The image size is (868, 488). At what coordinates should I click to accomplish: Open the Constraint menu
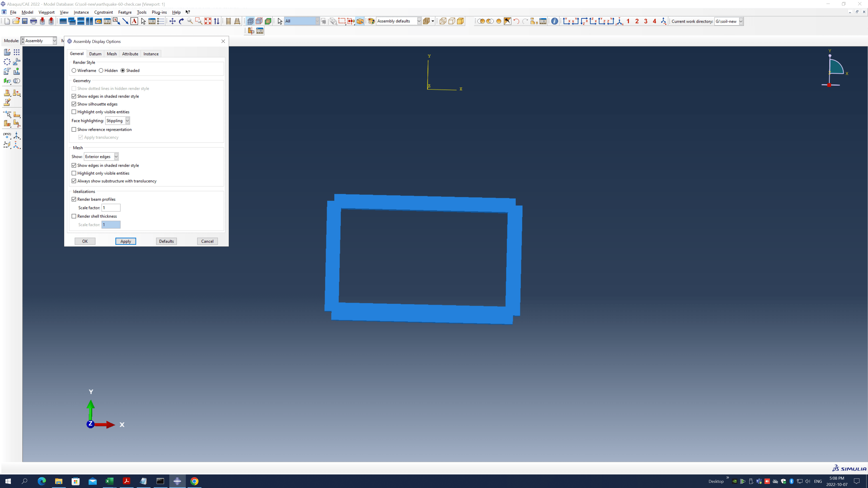click(104, 12)
